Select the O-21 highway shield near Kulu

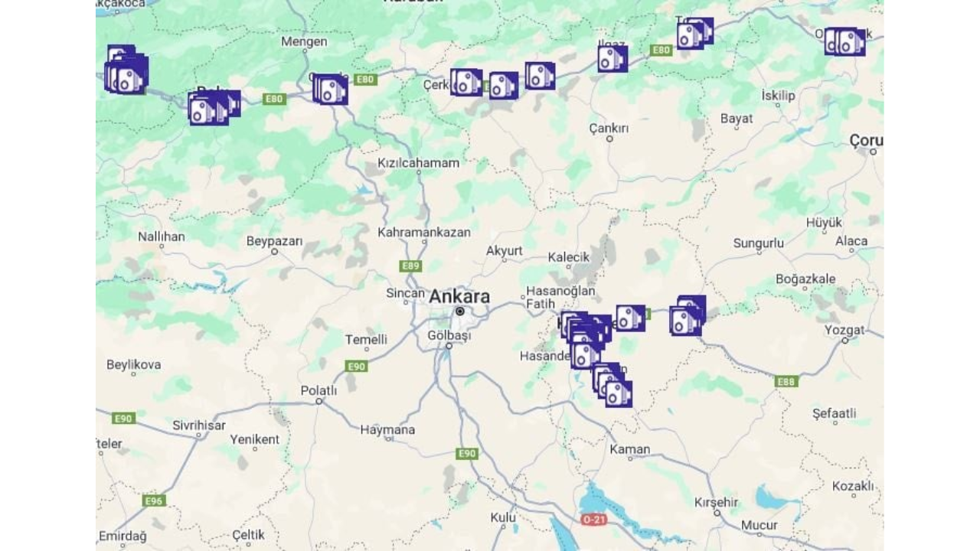coord(594,519)
